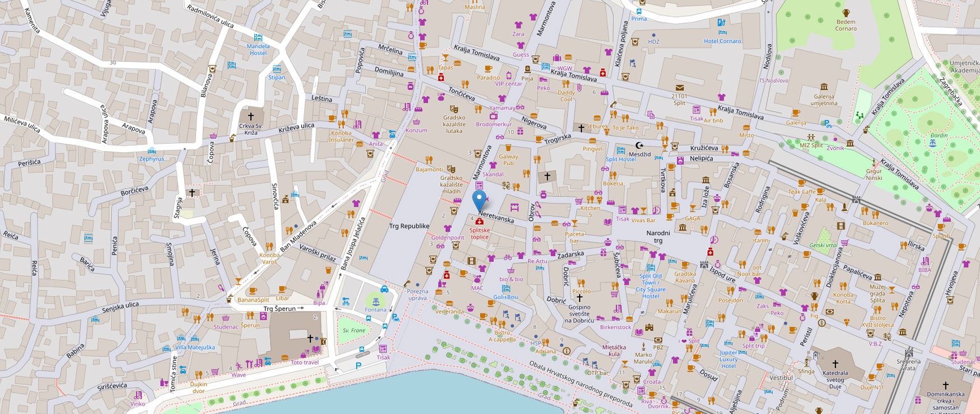Viewport: 980px width, 414px height.
Task: Click the Hotel Cornaro icon
Action: [x=722, y=23]
